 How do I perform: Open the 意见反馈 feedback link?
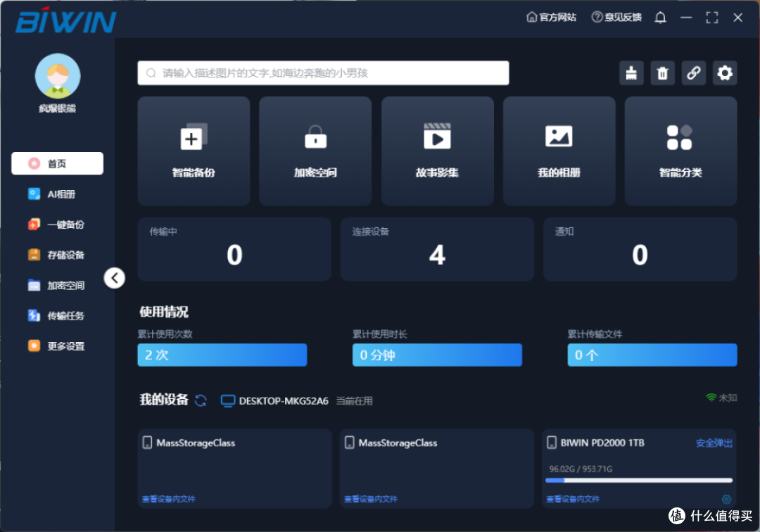(x=616, y=18)
